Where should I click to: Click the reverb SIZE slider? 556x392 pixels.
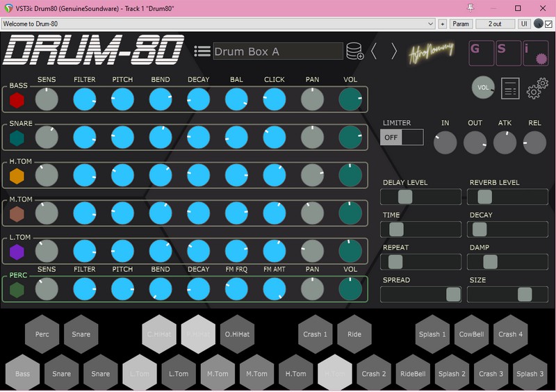pos(507,295)
